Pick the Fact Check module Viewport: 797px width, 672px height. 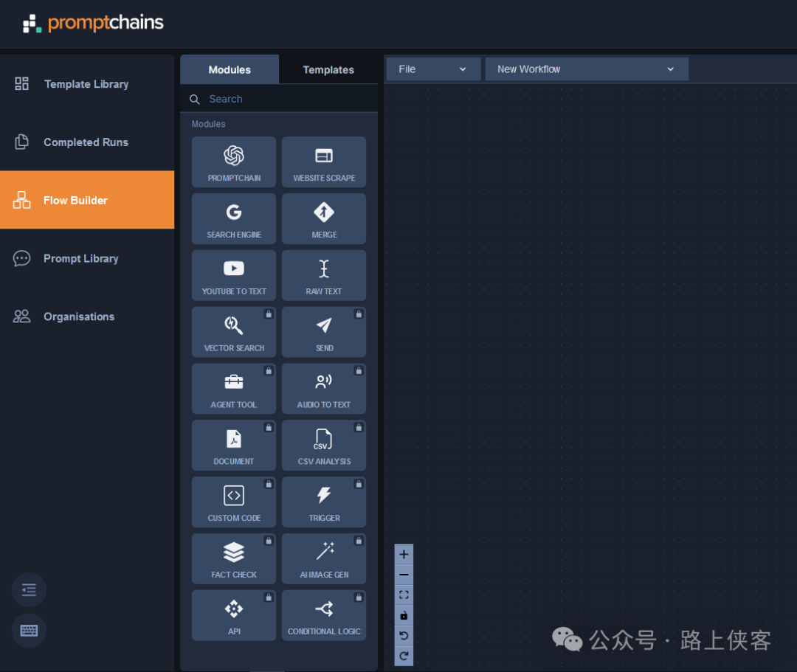pos(234,558)
